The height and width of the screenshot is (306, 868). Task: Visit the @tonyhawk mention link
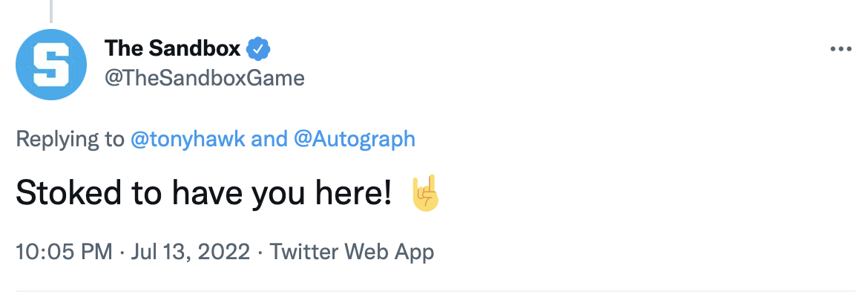click(188, 139)
